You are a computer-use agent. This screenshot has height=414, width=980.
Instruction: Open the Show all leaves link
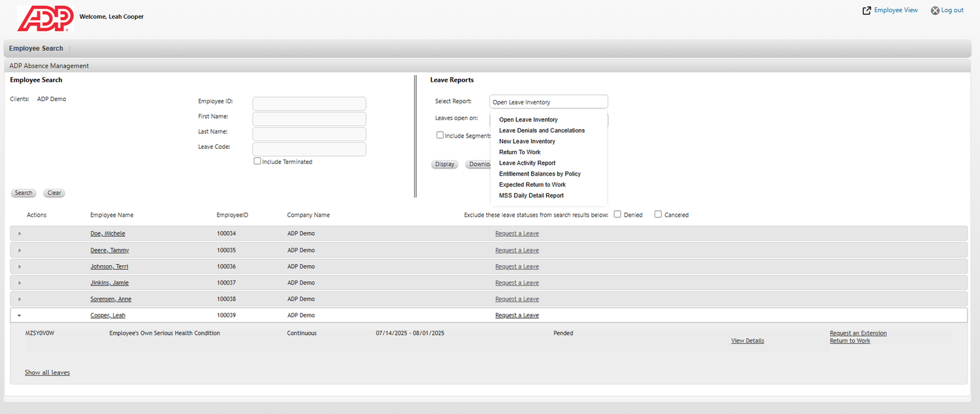click(x=47, y=373)
